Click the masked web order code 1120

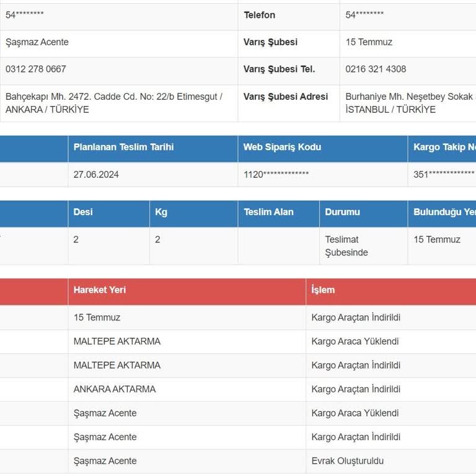(276, 175)
